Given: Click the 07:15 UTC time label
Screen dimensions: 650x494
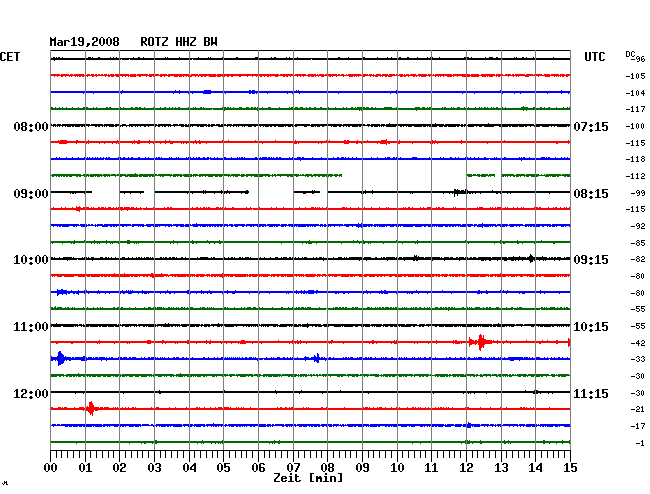Looking at the screenshot, I should pos(591,126).
